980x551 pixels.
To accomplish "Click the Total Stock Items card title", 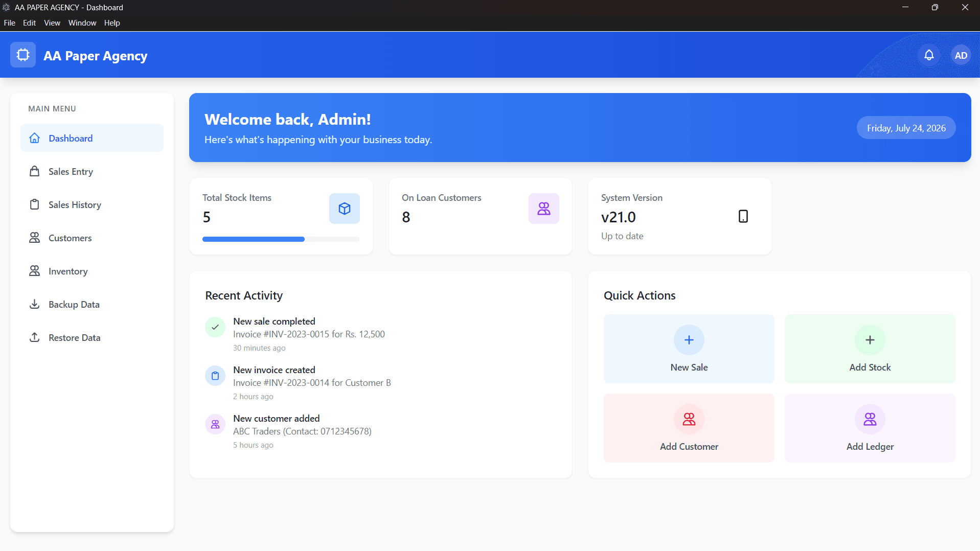I will pos(237,198).
